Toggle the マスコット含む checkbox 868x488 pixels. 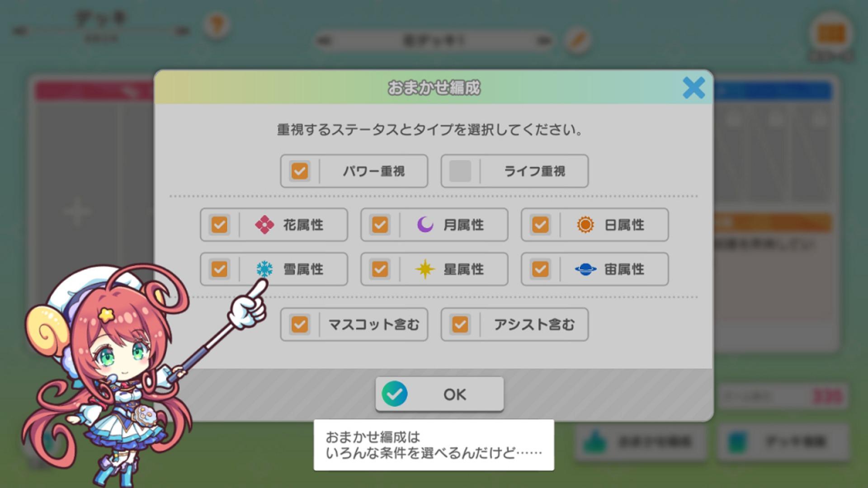click(300, 324)
